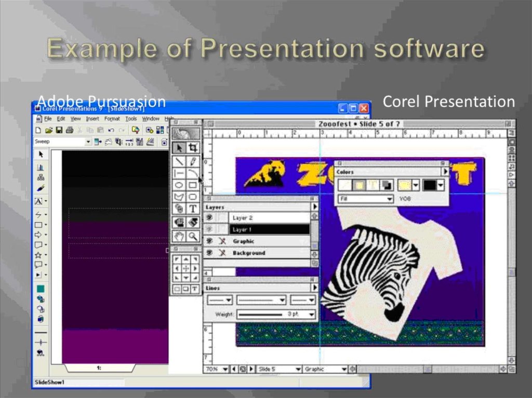Select the Text tool (T) in the toolbox
This screenshot has height=398, width=532.
coord(193,209)
